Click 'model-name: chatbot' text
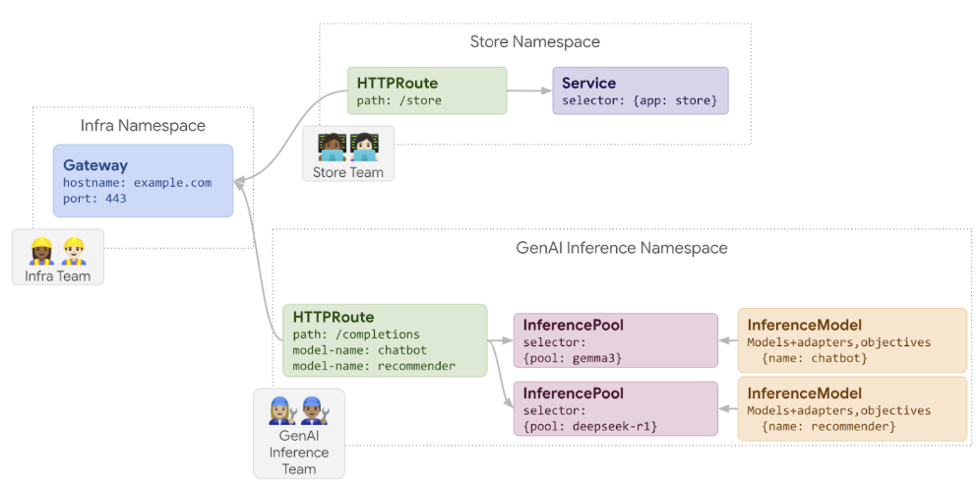Image resolution: width=980 pixels, height=489 pixels. click(x=360, y=350)
